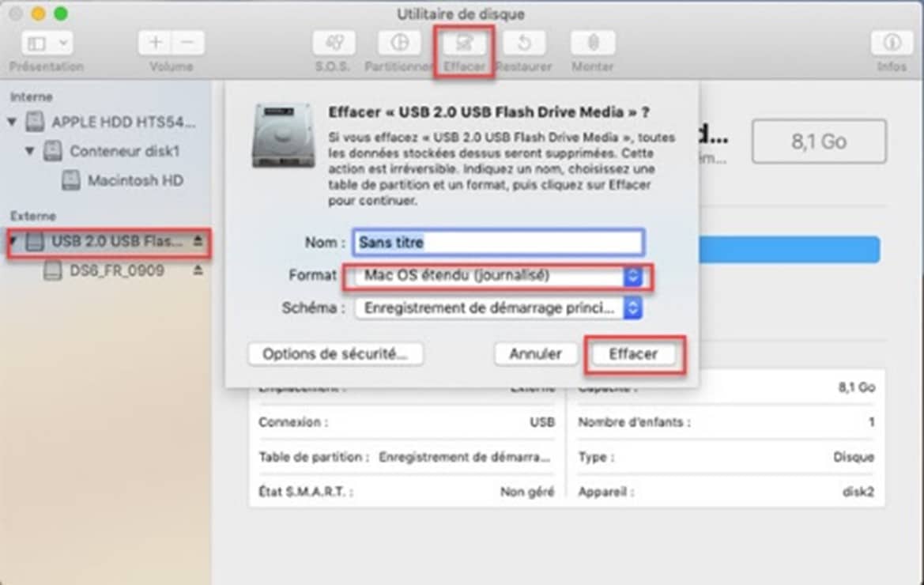
Task: Open the Présentation dropdown chevron
Action: pyautogui.click(x=63, y=43)
